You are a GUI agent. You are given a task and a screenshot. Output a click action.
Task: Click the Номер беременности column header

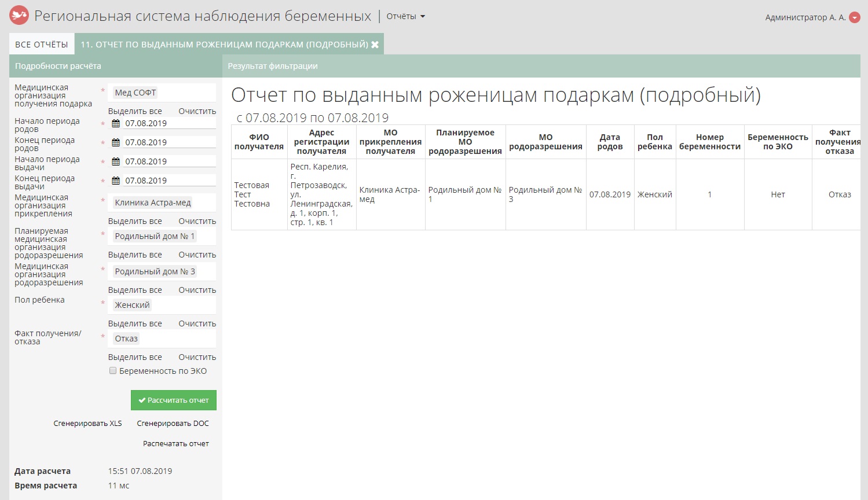710,142
